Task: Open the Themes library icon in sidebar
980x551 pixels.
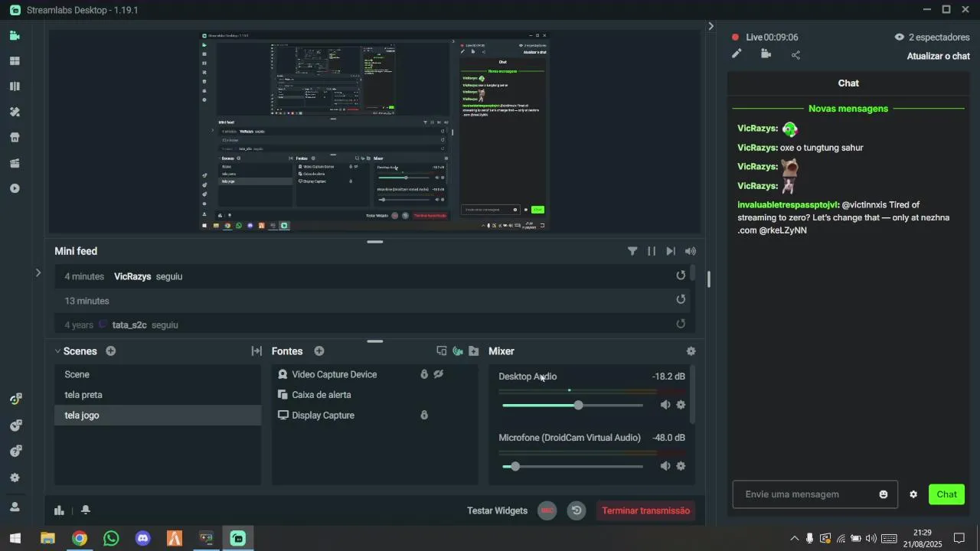Action: click(x=15, y=86)
